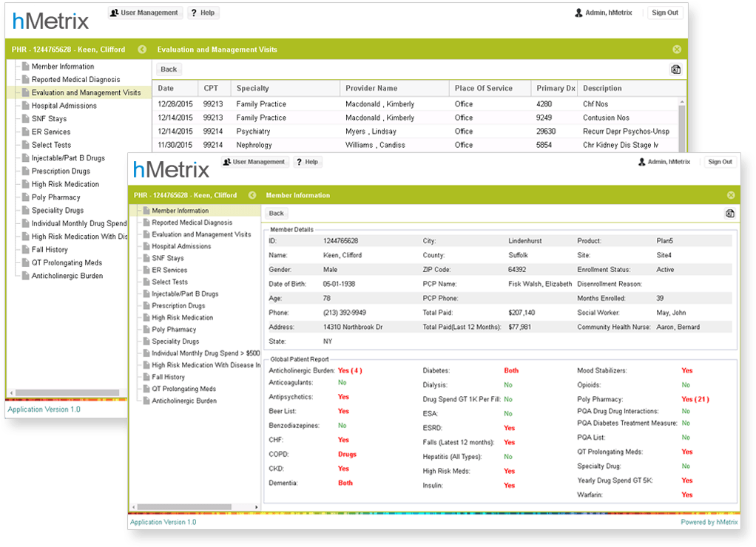The width and height of the screenshot is (756, 547).
Task: Export the Evaluation and Management Visits table to Excel
Action: coord(676,69)
